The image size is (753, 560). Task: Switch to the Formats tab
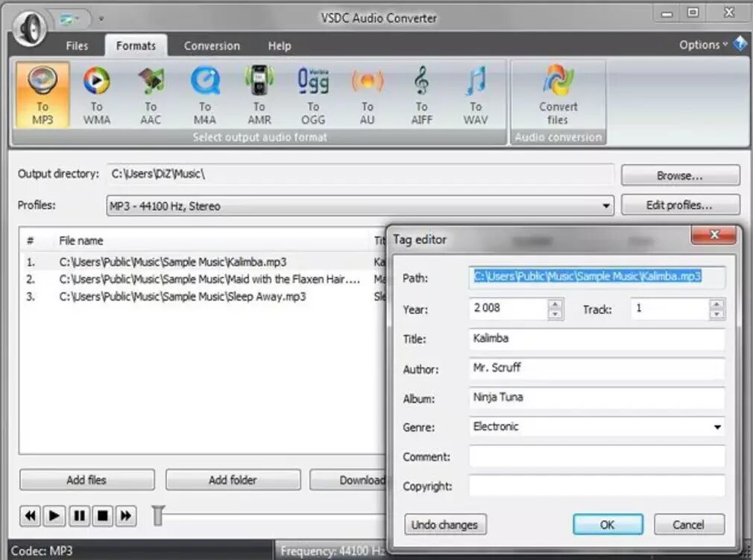point(136,45)
